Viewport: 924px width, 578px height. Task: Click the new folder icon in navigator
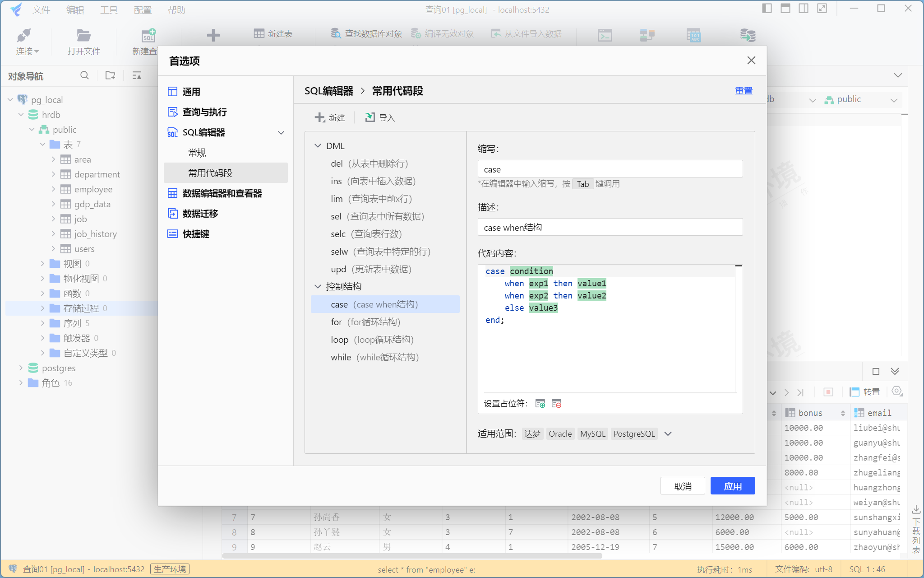point(110,75)
